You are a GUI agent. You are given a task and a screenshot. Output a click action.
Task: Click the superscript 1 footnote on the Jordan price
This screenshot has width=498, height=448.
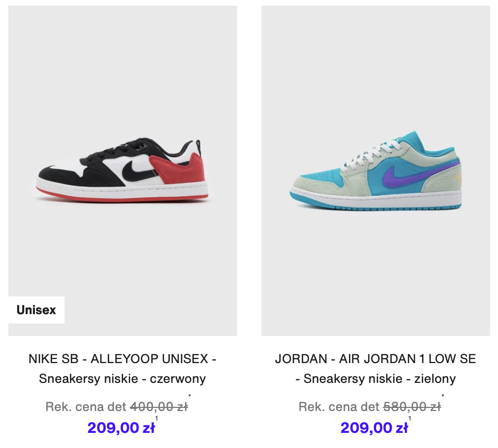coord(410,418)
